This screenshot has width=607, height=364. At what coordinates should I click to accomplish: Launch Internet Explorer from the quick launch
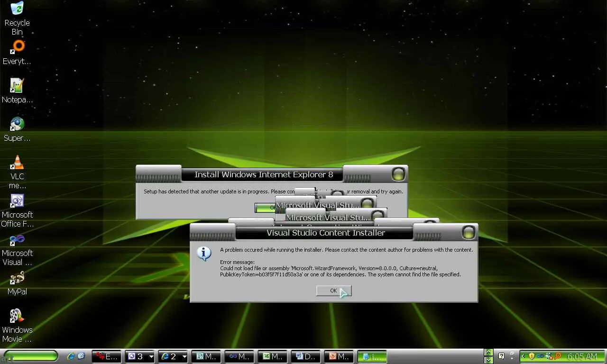[x=71, y=356]
